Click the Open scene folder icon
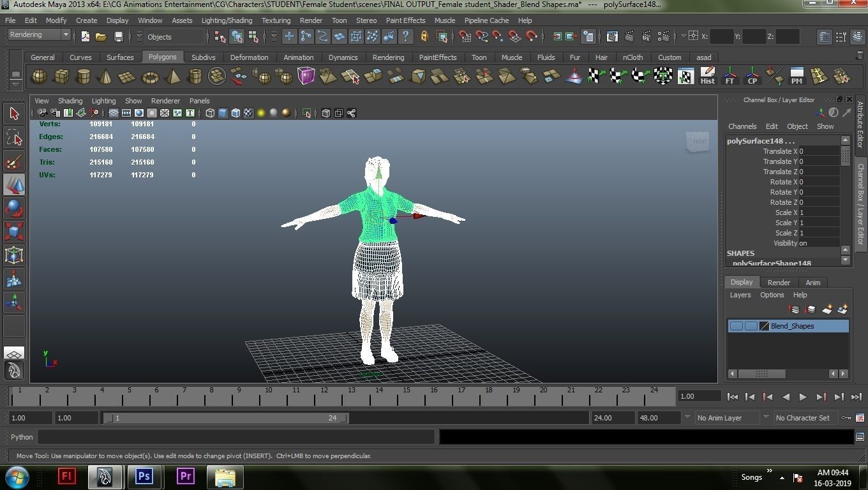This screenshot has width=868, height=490. pos(101,37)
